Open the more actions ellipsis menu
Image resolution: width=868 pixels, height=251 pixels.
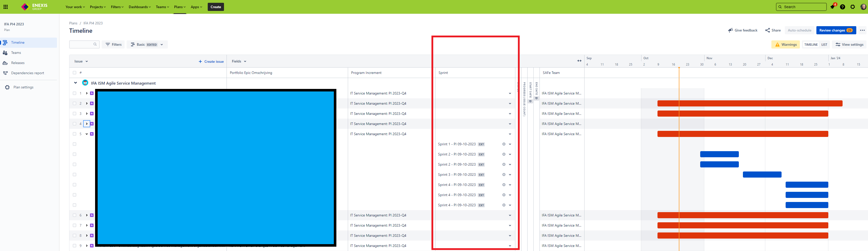(x=862, y=30)
